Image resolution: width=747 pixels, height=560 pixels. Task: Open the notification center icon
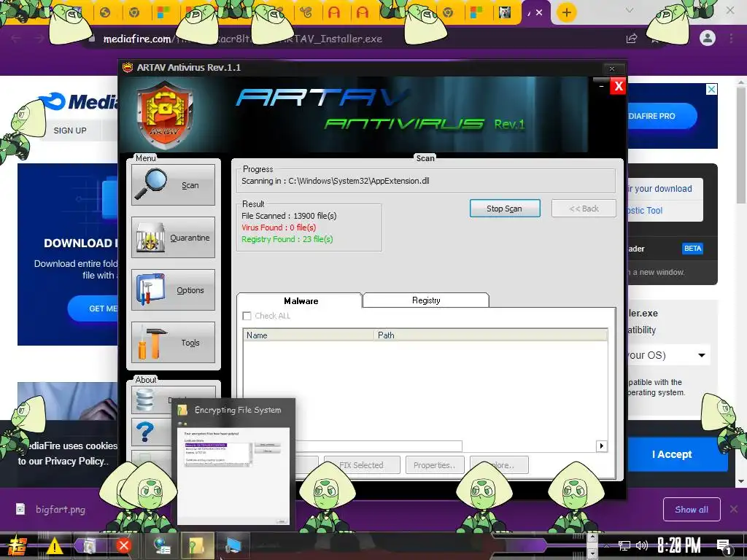pos(724,547)
